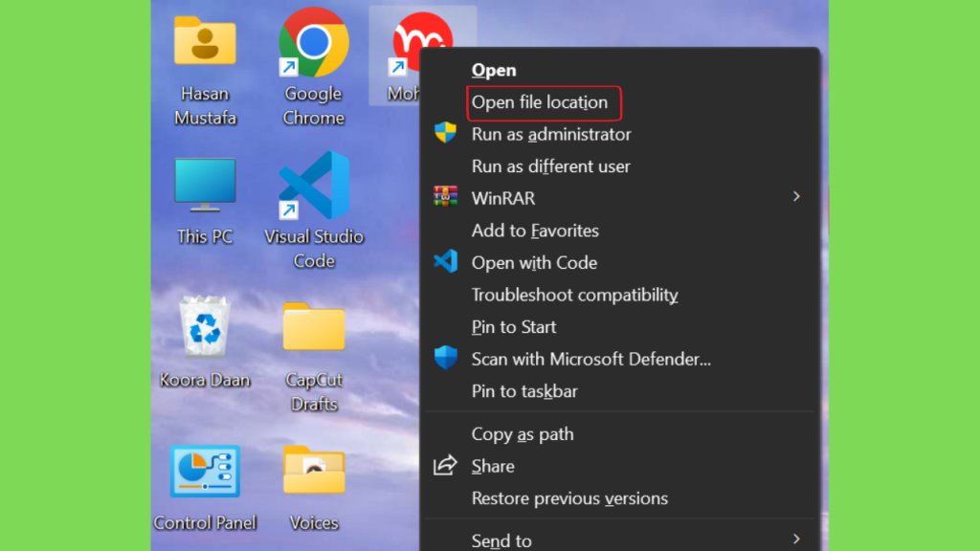Click the Defender shield icon in menu

click(x=446, y=358)
